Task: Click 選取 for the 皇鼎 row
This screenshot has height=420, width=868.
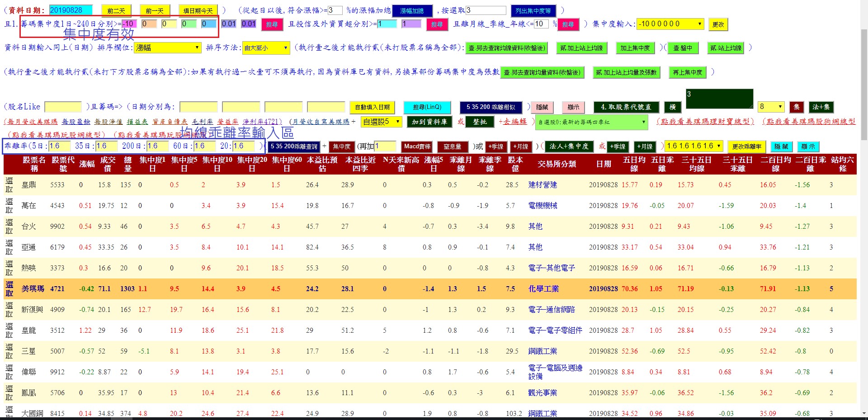Action: point(9,185)
